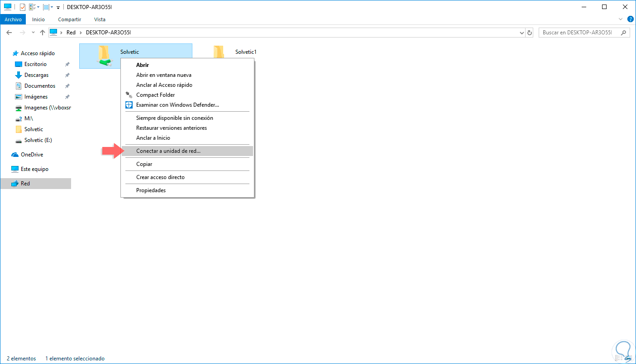Click the 2 elementos status bar text
Image resolution: width=636 pixels, height=364 pixels.
(x=21, y=359)
